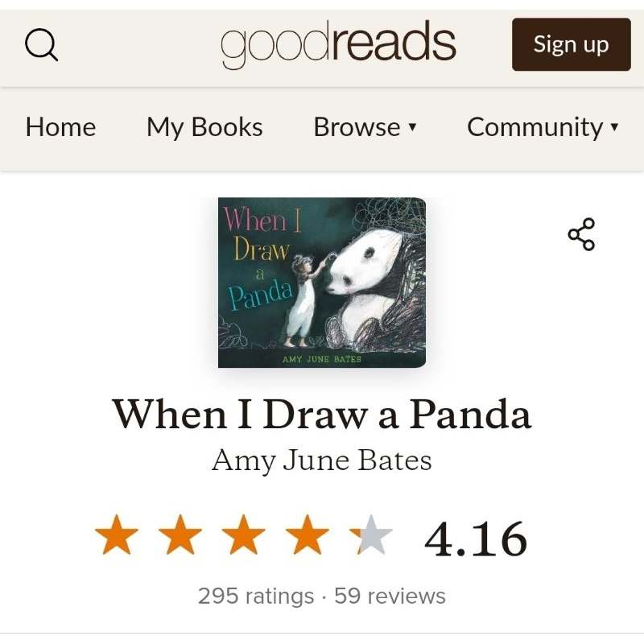The height and width of the screenshot is (644, 644).
Task: Select the second rating star
Action: click(180, 537)
